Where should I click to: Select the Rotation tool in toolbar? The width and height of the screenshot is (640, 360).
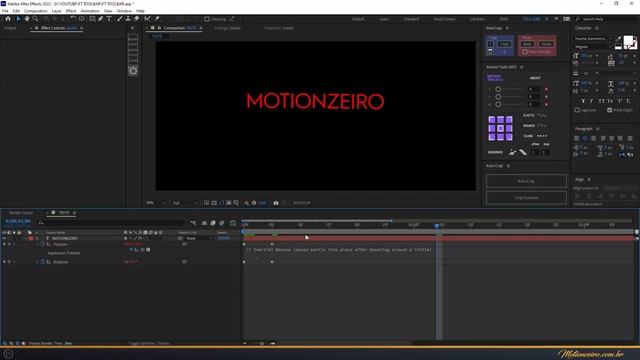(73, 19)
